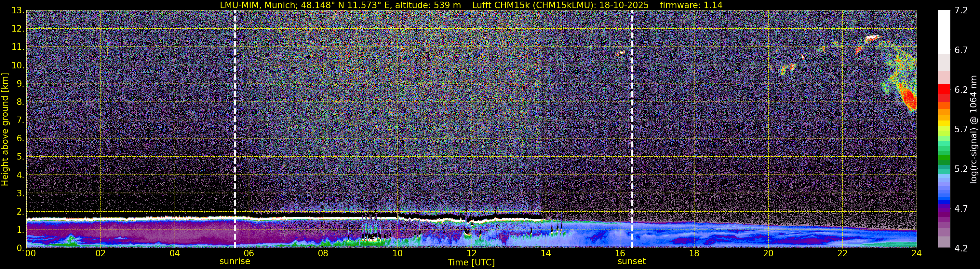Click the colorbar tick label "6.2"
The width and height of the screenshot is (980, 269).
[x=961, y=90]
